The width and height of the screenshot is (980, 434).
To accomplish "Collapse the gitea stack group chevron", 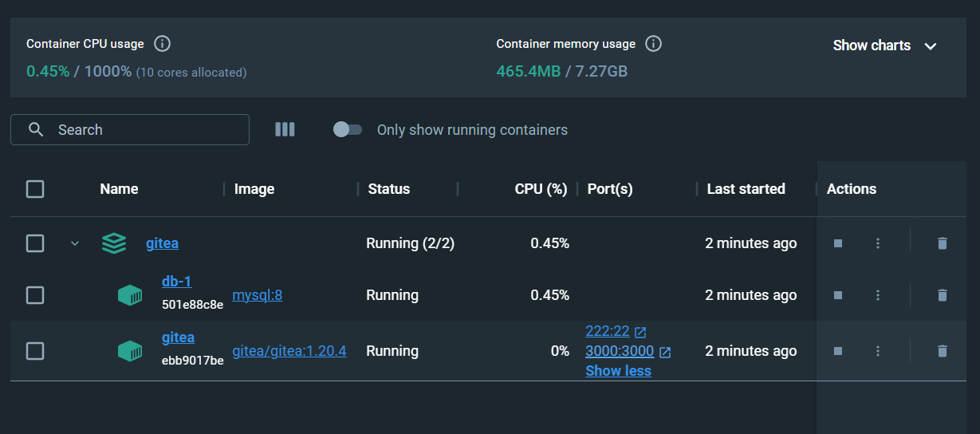I will pos(75,243).
